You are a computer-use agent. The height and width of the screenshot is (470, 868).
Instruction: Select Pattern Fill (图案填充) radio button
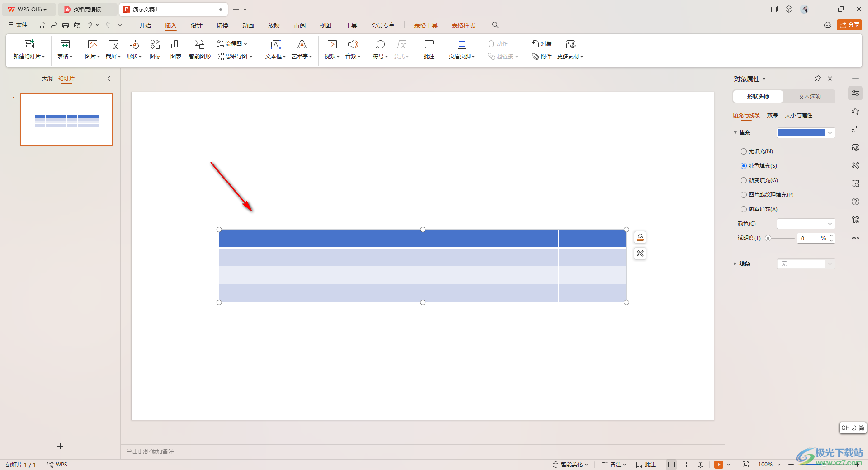point(744,209)
